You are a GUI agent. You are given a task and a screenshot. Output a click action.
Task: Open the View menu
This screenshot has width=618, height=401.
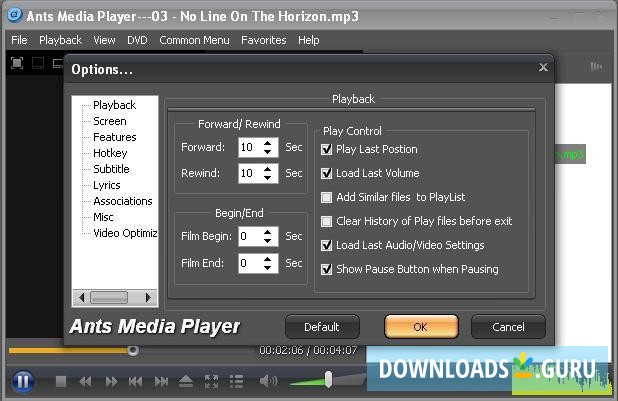(x=104, y=40)
